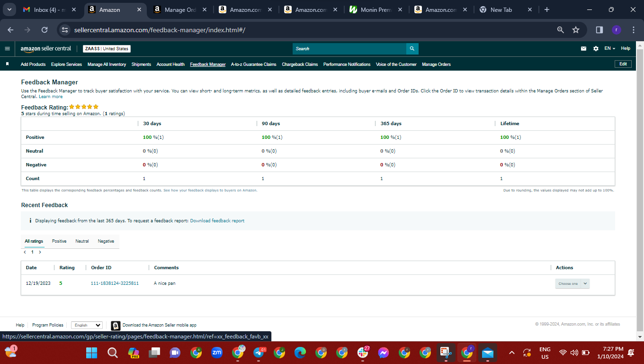Switch to the Neutral feedback tab
The image size is (644, 364).
(x=82, y=241)
